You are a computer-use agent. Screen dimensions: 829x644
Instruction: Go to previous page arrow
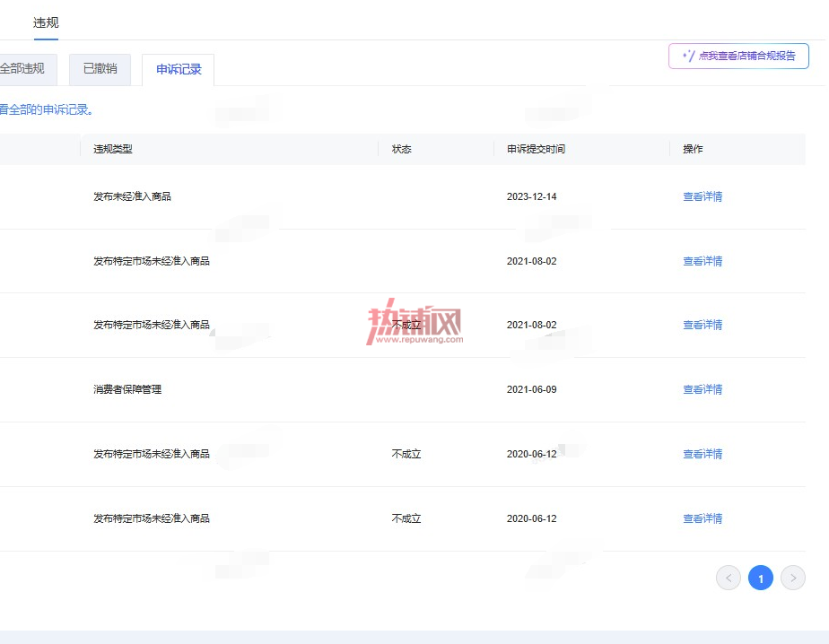(728, 578)
